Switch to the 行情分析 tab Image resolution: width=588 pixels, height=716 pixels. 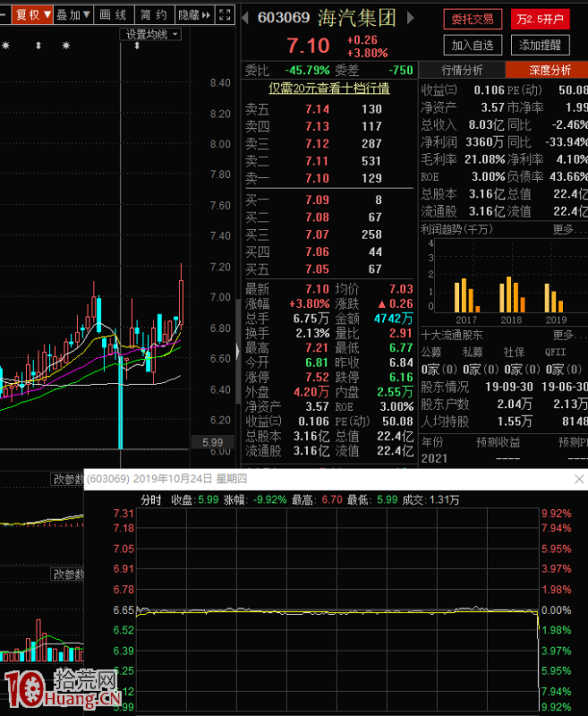(462, 70)
